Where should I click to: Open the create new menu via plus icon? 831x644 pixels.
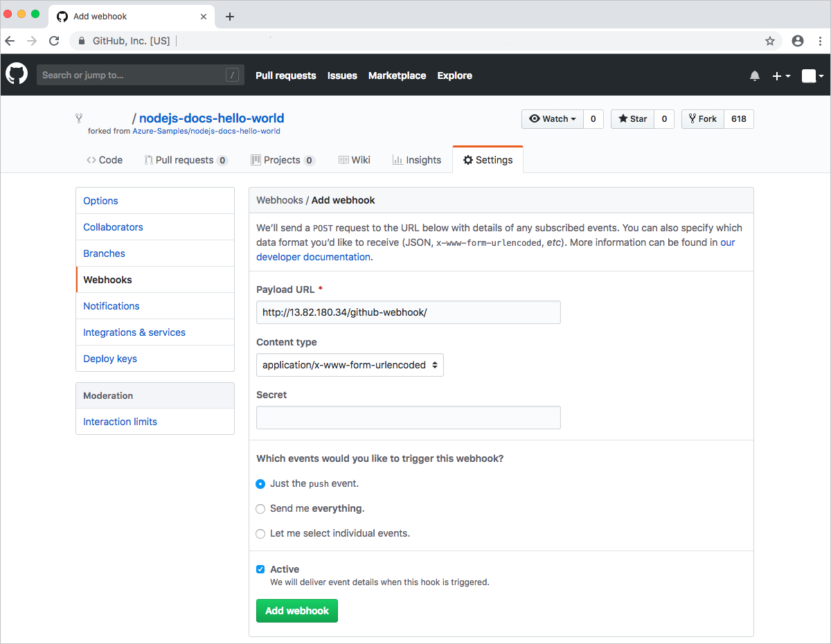coord(781,75)
